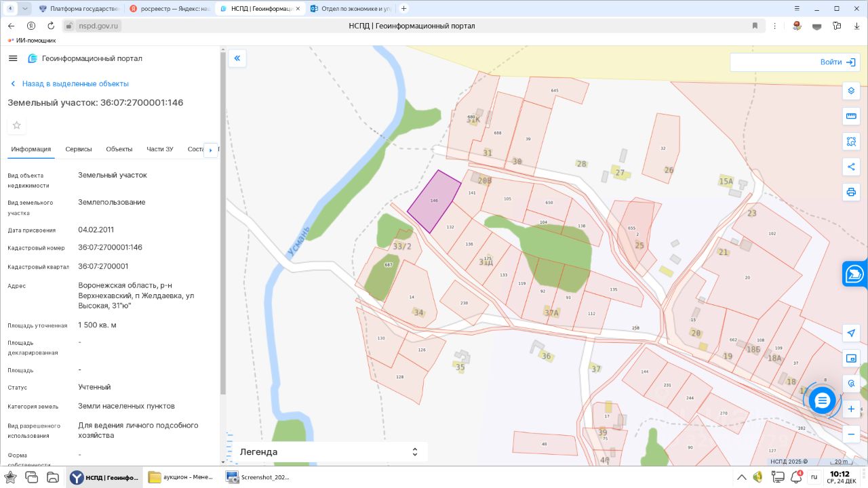Open the Части ЗУ tab
Screen dimensions: 868x488
160,149
